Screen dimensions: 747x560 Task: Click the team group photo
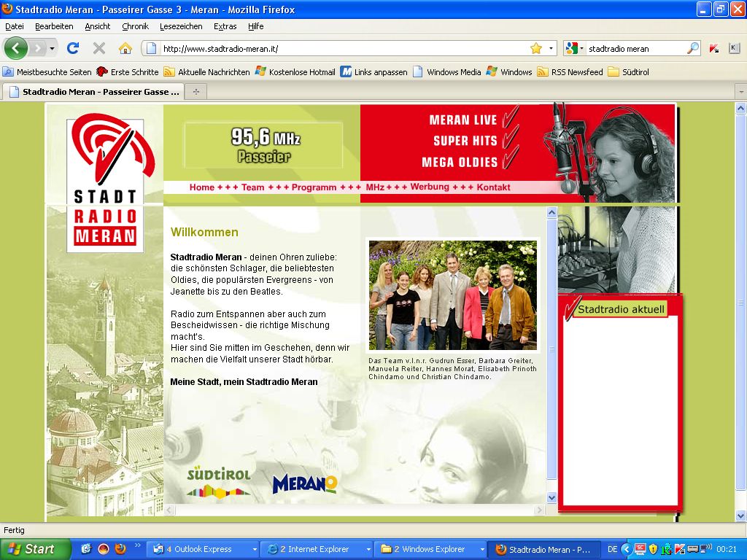tap(453, 295)
